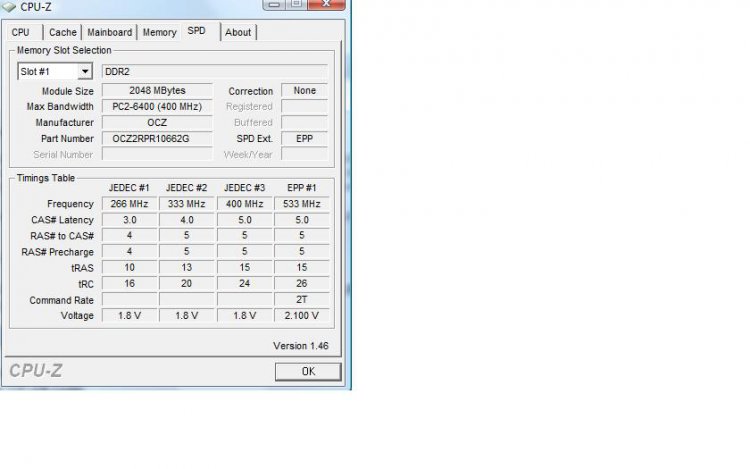The image size is (750, 469).
Task: Click tRC value 24
Action: 244,284
